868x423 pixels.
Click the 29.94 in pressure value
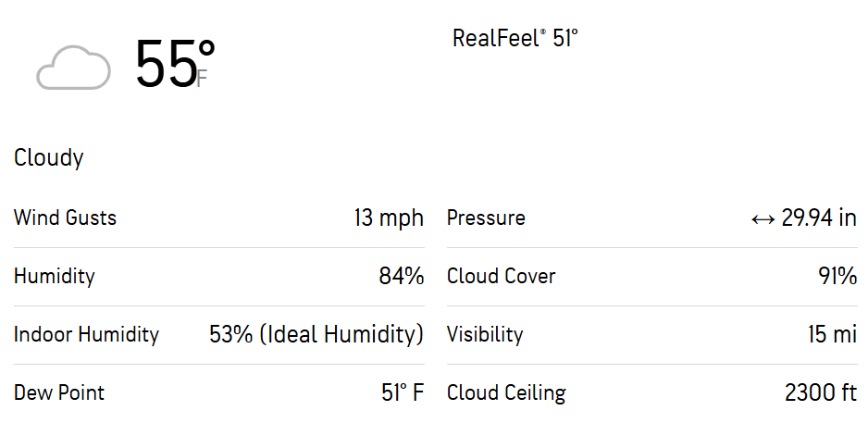(819, 218)
